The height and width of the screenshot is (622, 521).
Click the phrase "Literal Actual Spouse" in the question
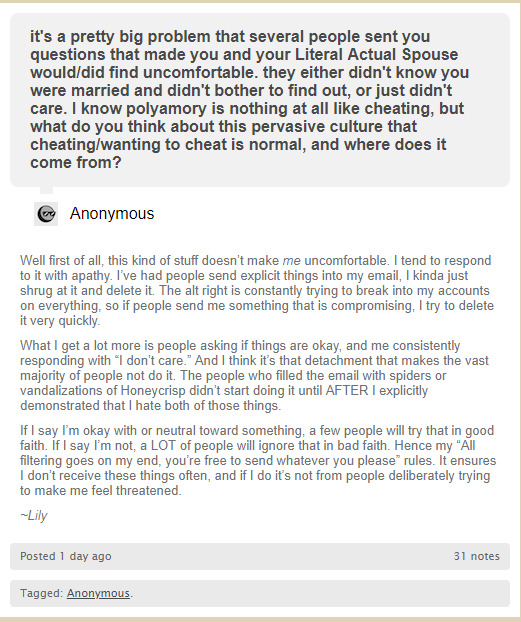point(376,54)
